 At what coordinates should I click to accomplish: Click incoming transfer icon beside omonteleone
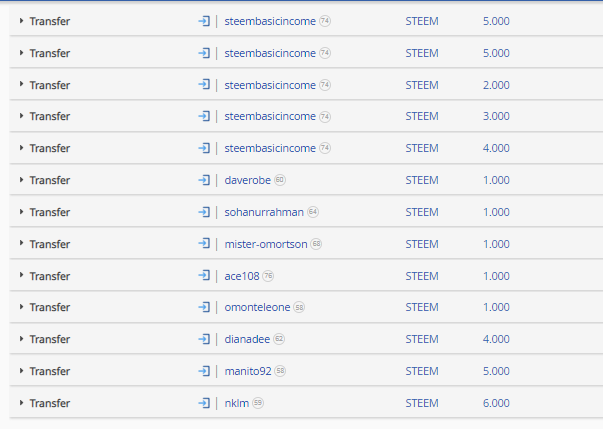204,307
